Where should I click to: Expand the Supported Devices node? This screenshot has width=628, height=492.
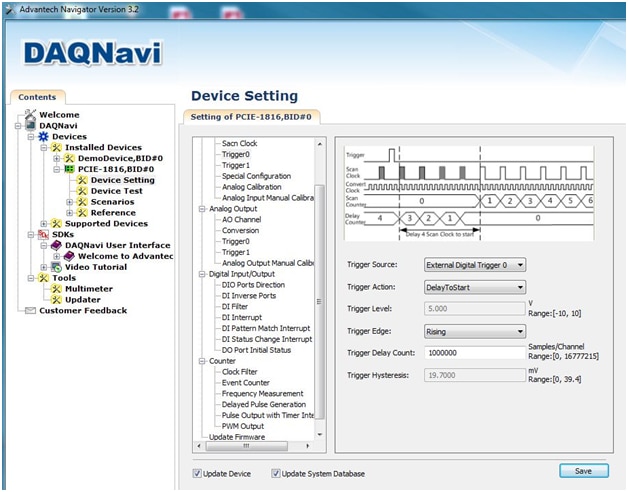44,224
